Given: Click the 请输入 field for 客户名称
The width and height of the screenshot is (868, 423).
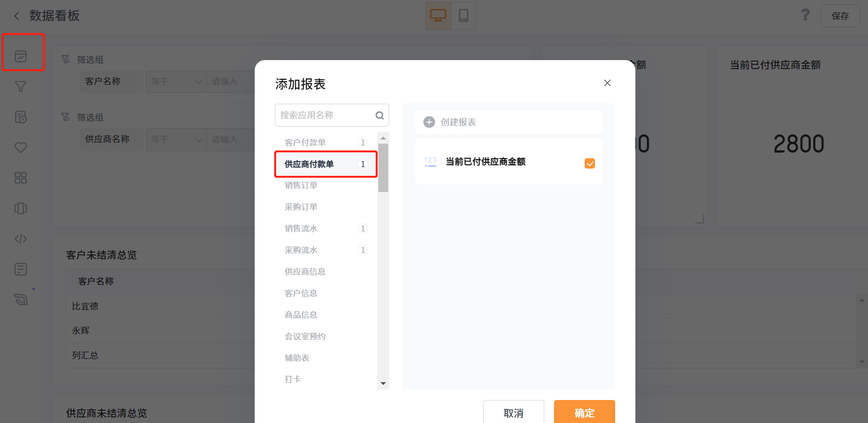Looking at the screenshot, I should coord(230,82).
